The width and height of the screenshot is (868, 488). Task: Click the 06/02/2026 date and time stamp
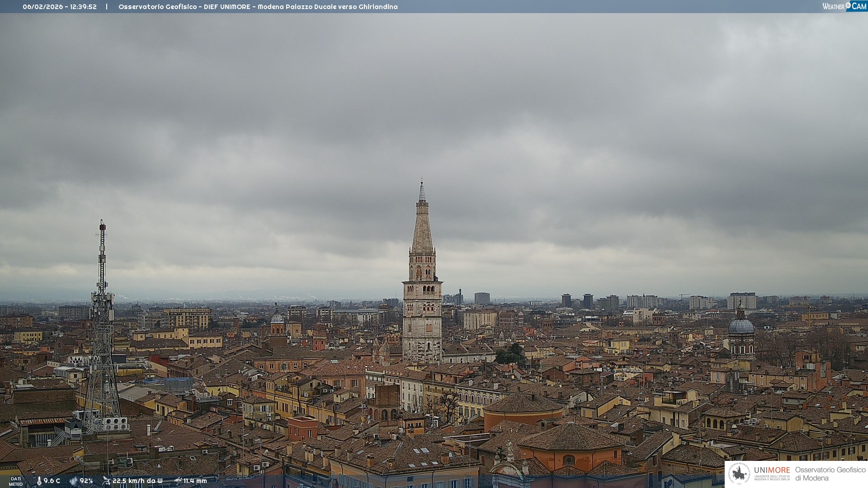(x=60, y=7)
